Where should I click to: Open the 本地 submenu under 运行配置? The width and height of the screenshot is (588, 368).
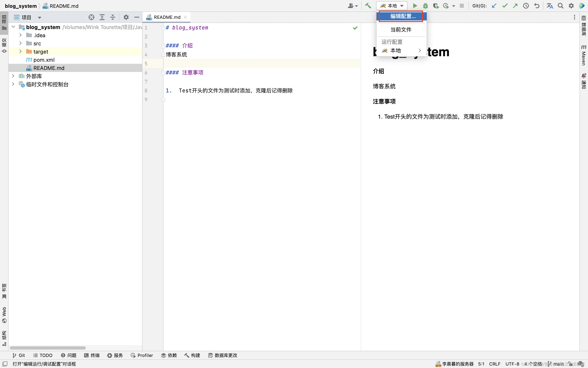[401, 51]
